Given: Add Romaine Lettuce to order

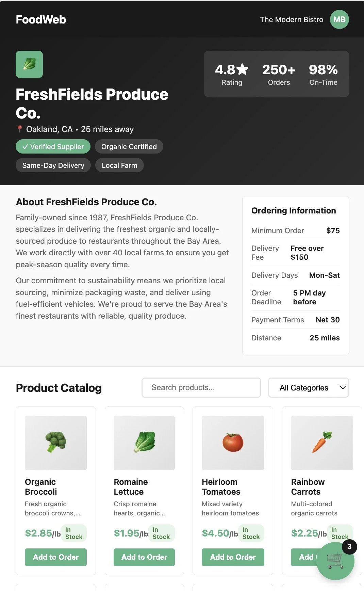Looking at the screenshot, I should pos(144,557).
